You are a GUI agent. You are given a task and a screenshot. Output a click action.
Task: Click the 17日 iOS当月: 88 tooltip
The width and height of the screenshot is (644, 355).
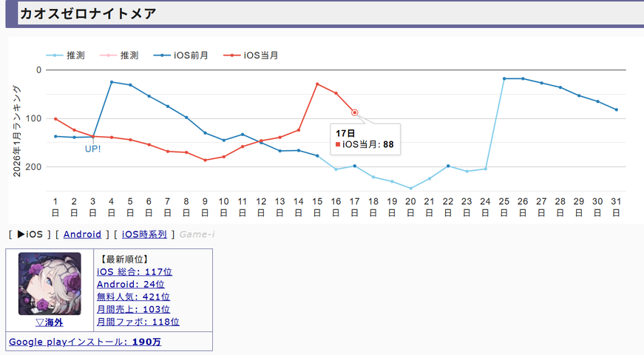pyautogui.click(x=365, y=139)
